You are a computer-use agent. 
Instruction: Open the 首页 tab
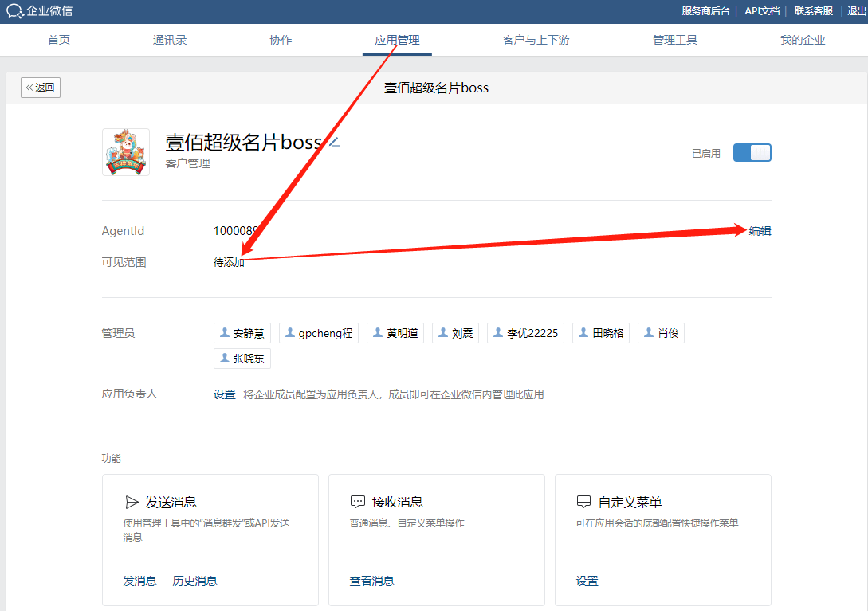coord(59,40)
